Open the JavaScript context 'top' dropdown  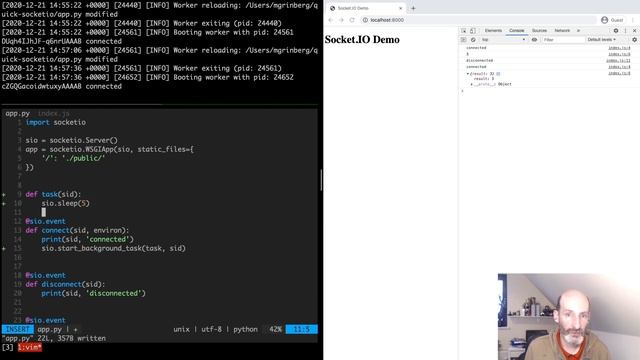(503, 40)
